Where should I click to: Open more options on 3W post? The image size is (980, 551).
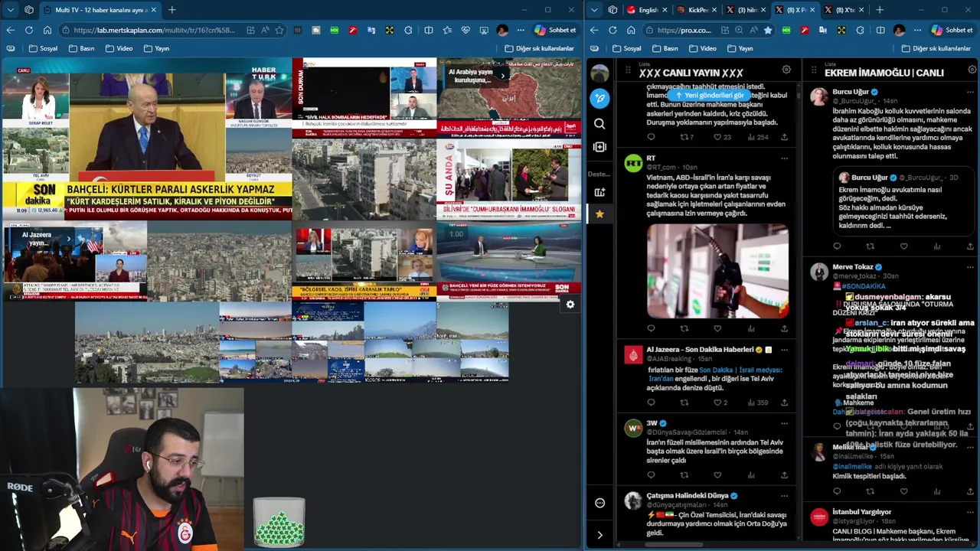784,423
